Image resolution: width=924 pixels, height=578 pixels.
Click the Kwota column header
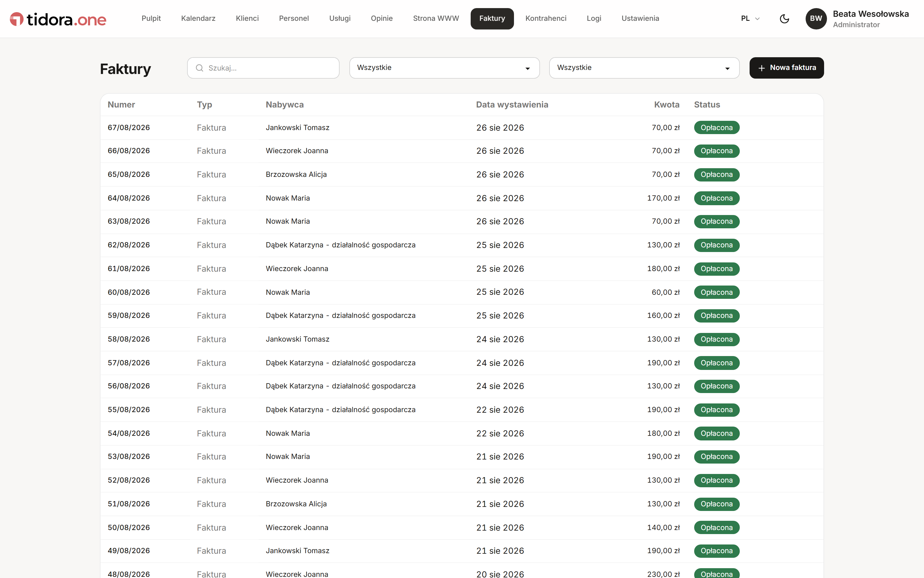667,105
